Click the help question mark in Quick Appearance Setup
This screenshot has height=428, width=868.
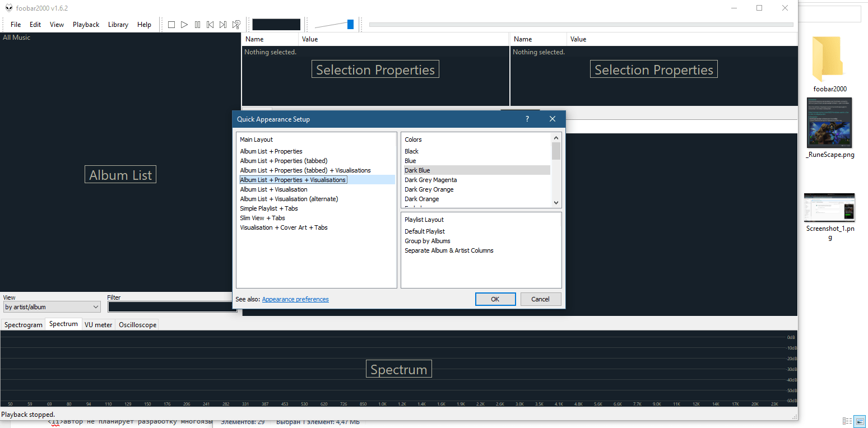[x=527, y=119]
